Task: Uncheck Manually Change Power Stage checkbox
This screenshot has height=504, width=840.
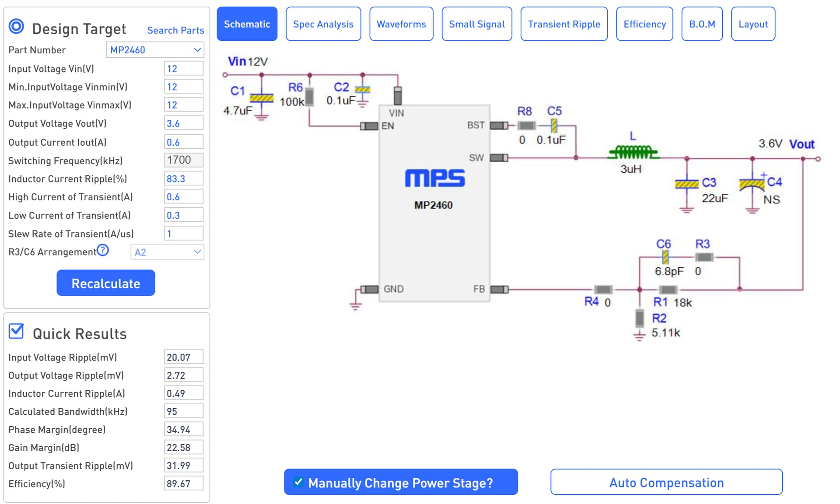Action: (298, 482)
